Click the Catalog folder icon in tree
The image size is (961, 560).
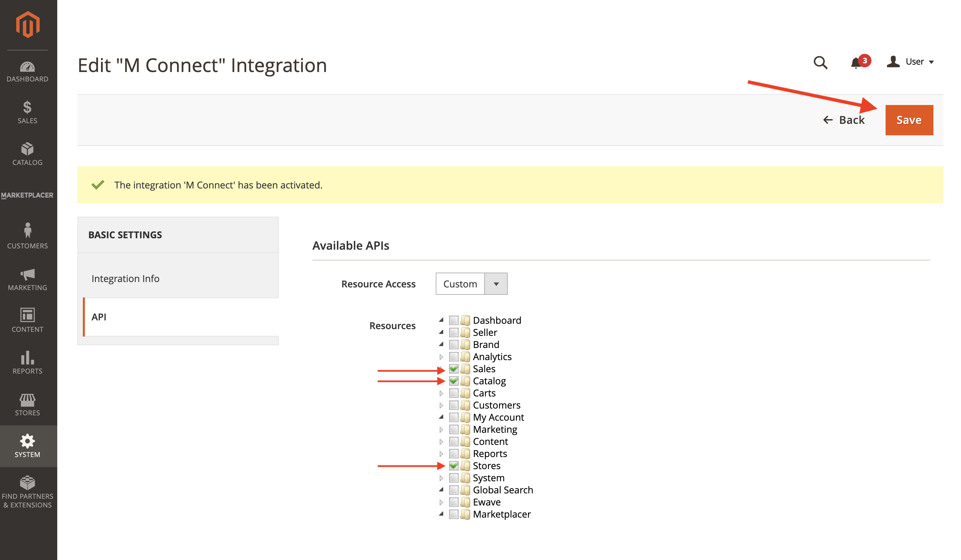(465, 381)
